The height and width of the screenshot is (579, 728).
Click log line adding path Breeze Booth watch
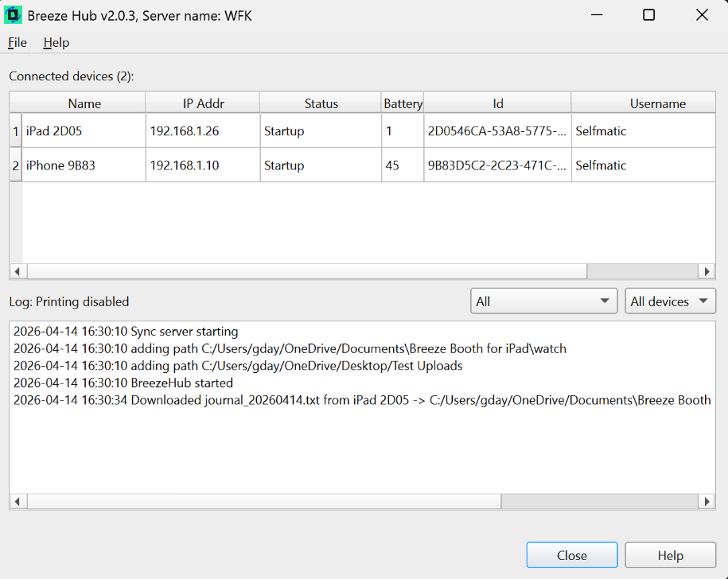pyautogui.click(x=290, y=348)
